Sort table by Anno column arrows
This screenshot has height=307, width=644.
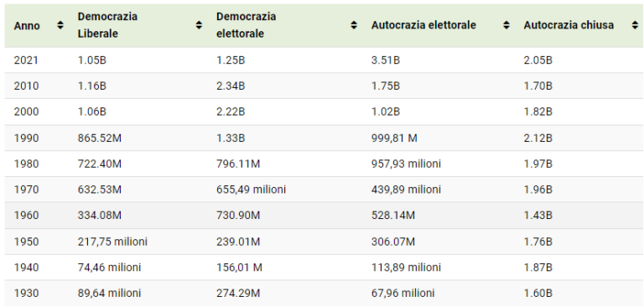tap(60, 25)
